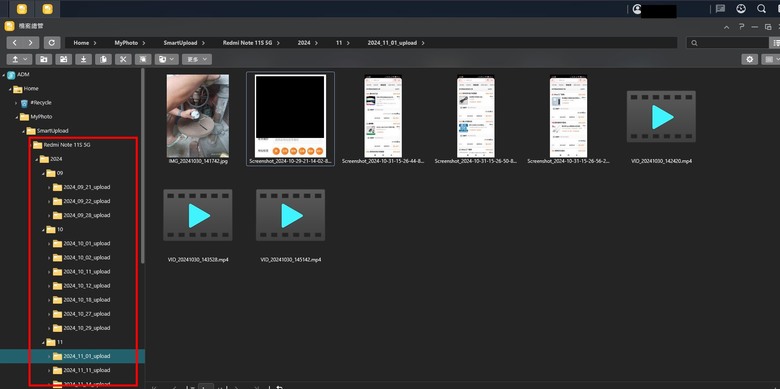The image size is (780, 389).
Task: Open the notifications message icon in the top bar
Action: click(x=720, y=9)
